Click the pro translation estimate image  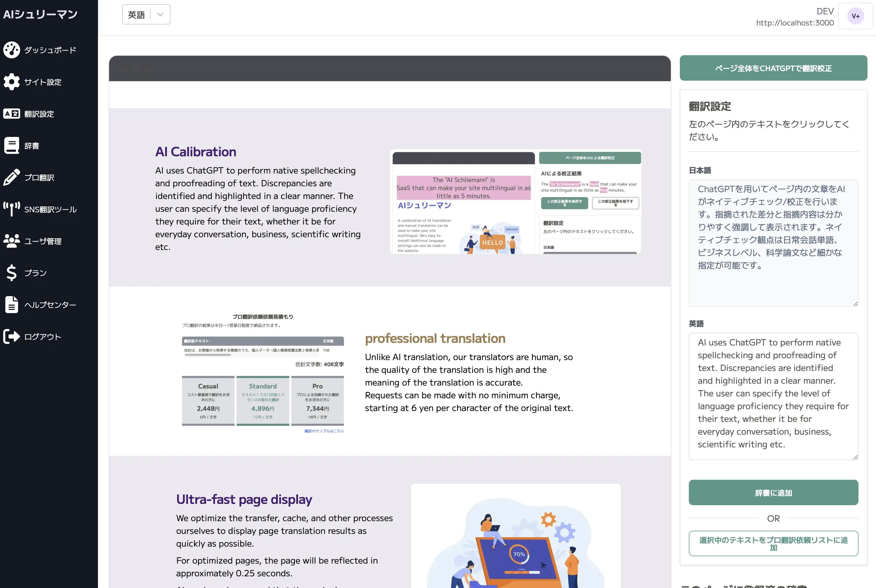tap(263, 374)
